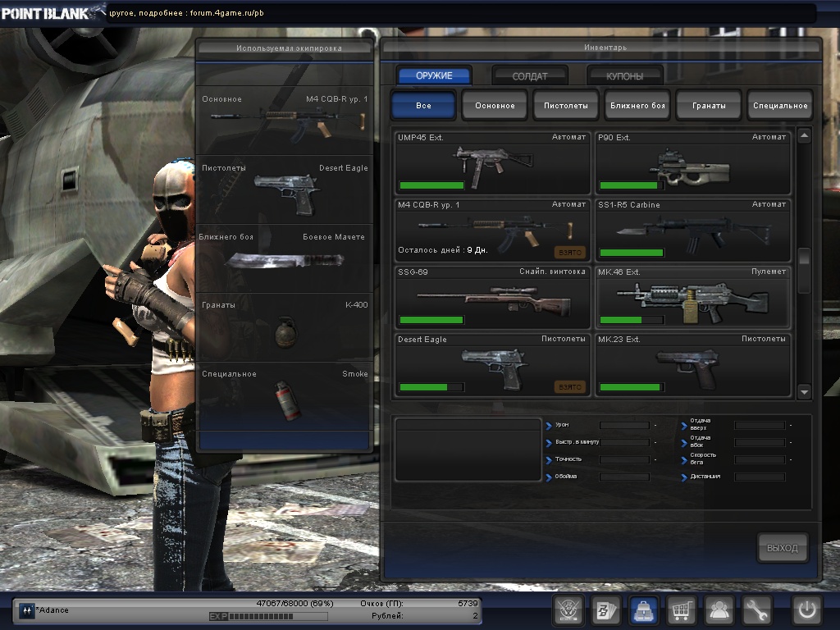
Task: Click ВЗЯТО badge on Desert Eagle card
Action: pos(569,387)
